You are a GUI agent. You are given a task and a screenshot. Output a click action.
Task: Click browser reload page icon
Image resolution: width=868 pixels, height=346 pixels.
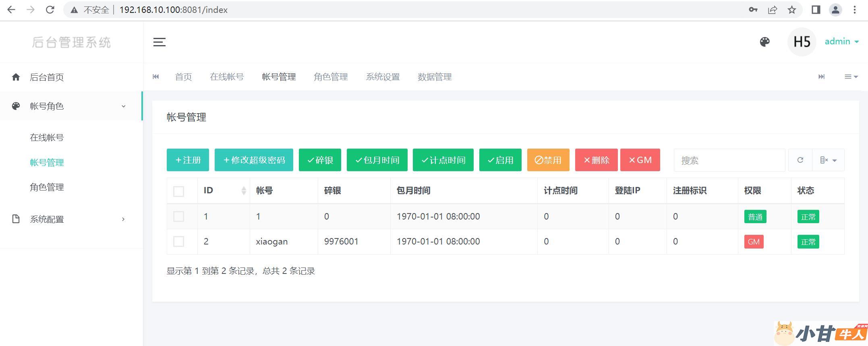coord(50,10)
